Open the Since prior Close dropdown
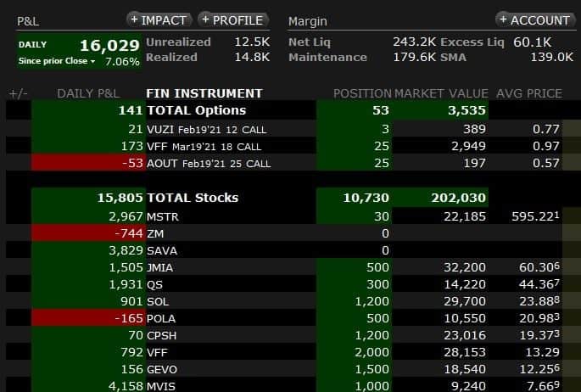The width and height of the screenshot is (581, 392). coord(57,61)
